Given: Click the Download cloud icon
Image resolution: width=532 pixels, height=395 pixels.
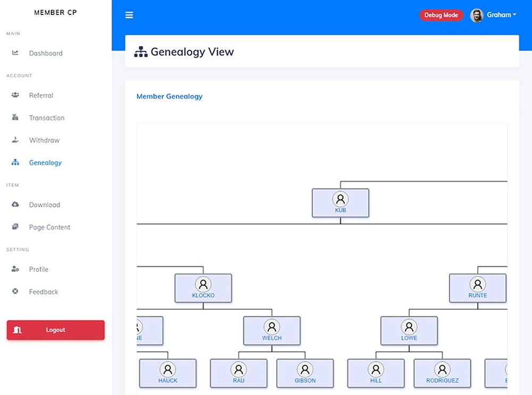Looking at the screenshot, I should (15, 205).
